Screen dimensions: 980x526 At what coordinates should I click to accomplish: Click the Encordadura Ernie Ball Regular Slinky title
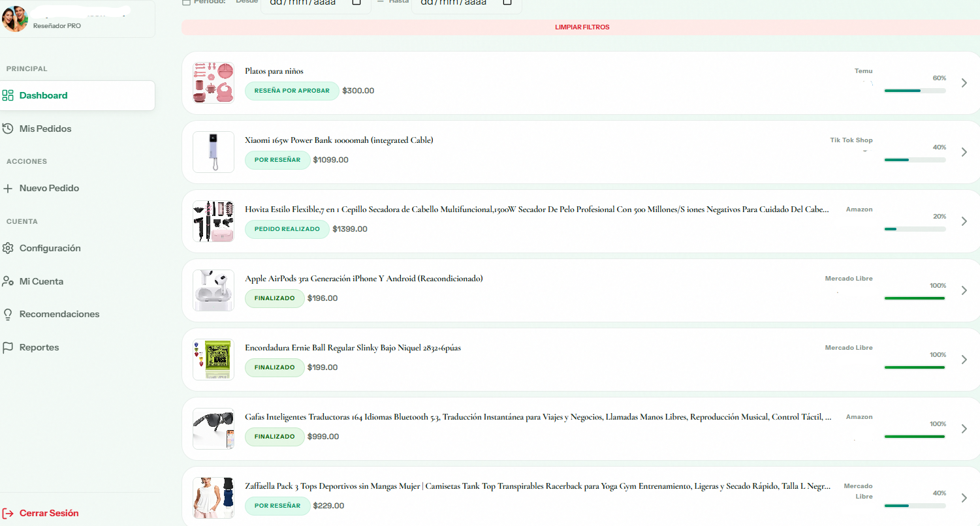point(353,348)
